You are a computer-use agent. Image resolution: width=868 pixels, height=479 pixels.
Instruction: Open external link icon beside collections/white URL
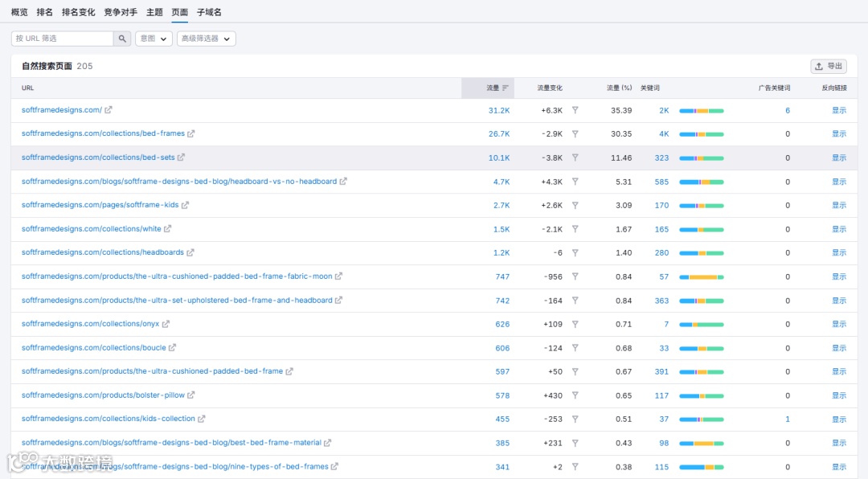[x=168, y=229]
